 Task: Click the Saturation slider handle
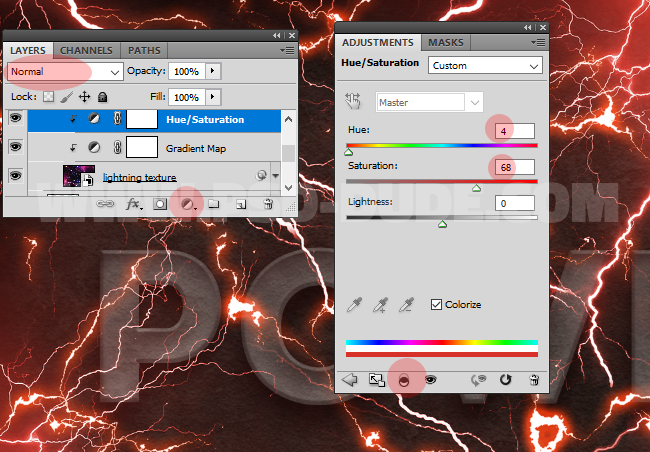pos(476,187)
